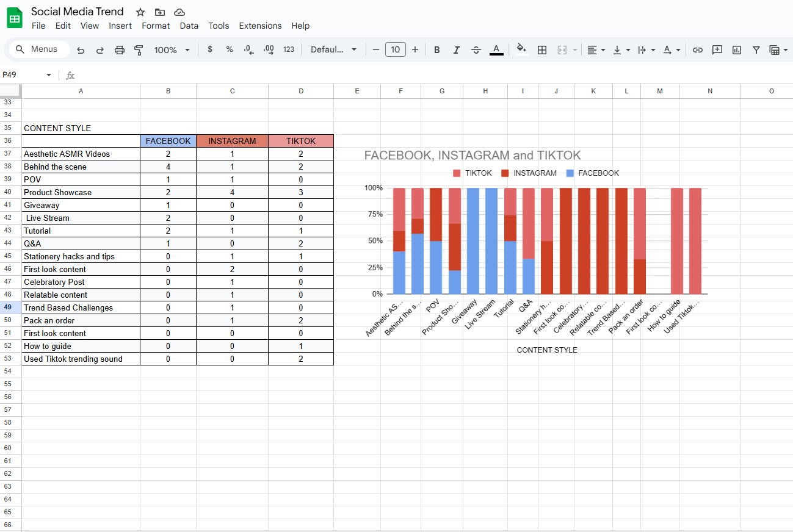Open the Tools menu
The height and width of the screenshot is (532, 793).
tap(219, 26)
